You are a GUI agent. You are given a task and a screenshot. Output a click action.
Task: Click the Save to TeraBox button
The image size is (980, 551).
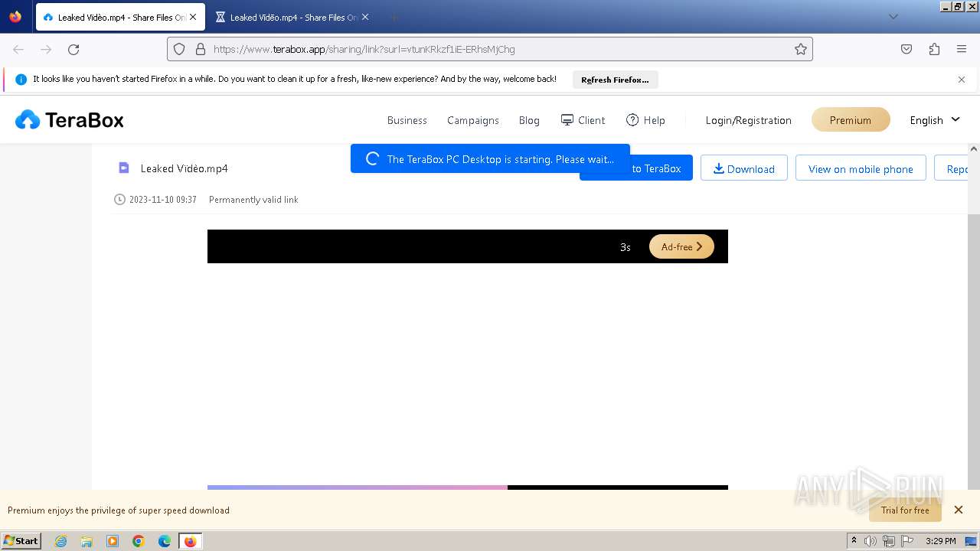[x=636, y=168]
